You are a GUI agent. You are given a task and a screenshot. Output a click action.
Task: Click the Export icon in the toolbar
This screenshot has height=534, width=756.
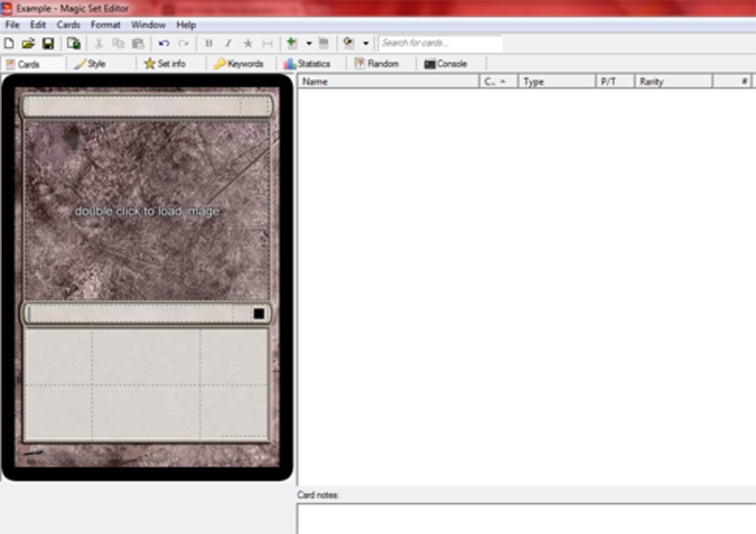coord(74,44)
